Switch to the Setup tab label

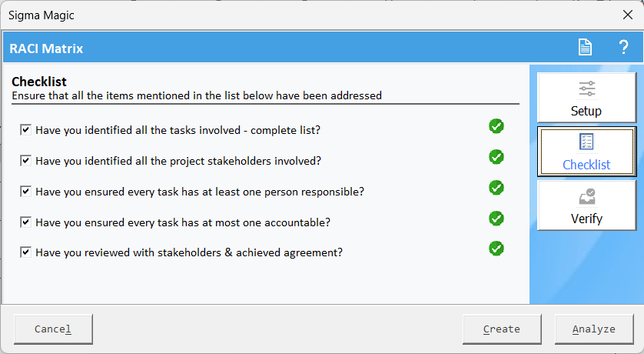point(586,111)
